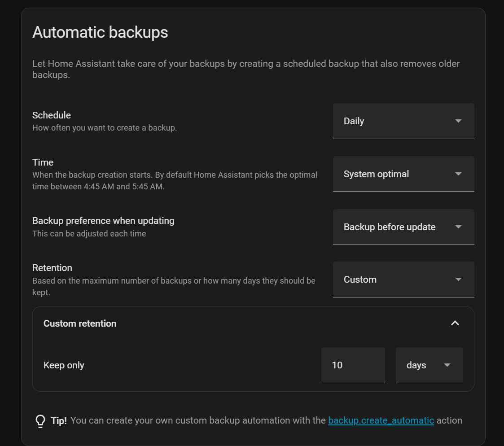
Task: Click the Schedule dropdown arrow icon
Action: (x=458, y=121)
